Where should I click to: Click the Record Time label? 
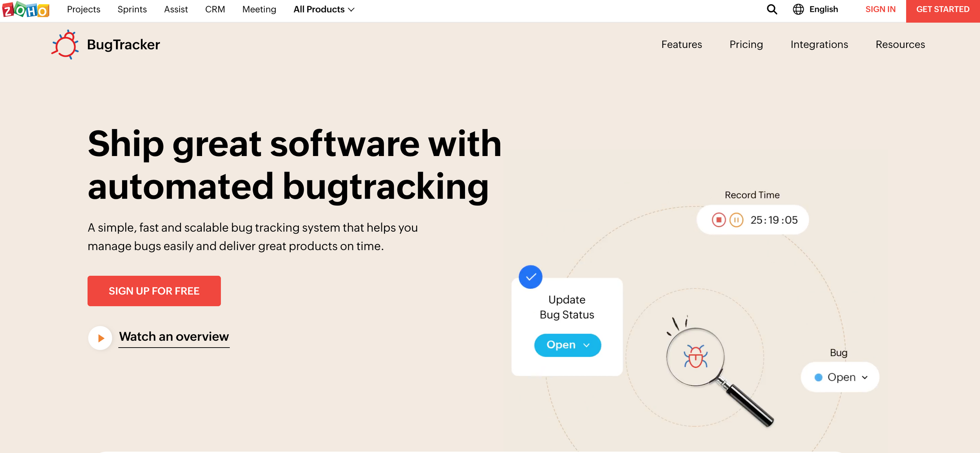click(x=752, y=195)
